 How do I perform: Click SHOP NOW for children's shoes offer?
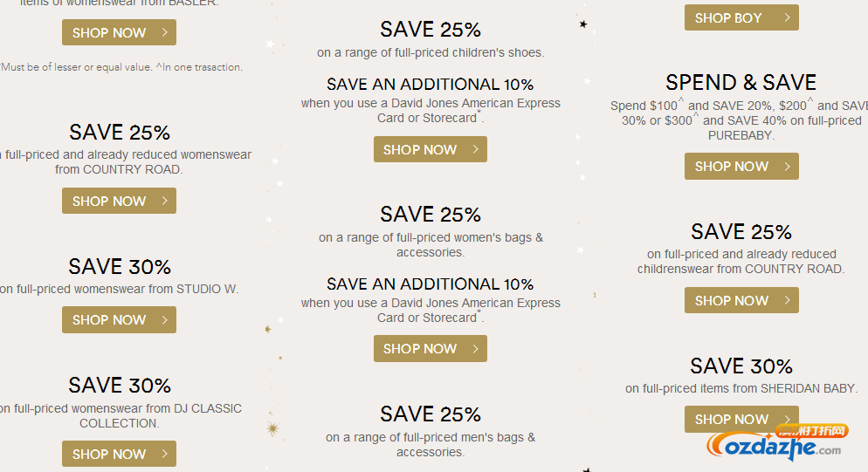pos(431,149)
